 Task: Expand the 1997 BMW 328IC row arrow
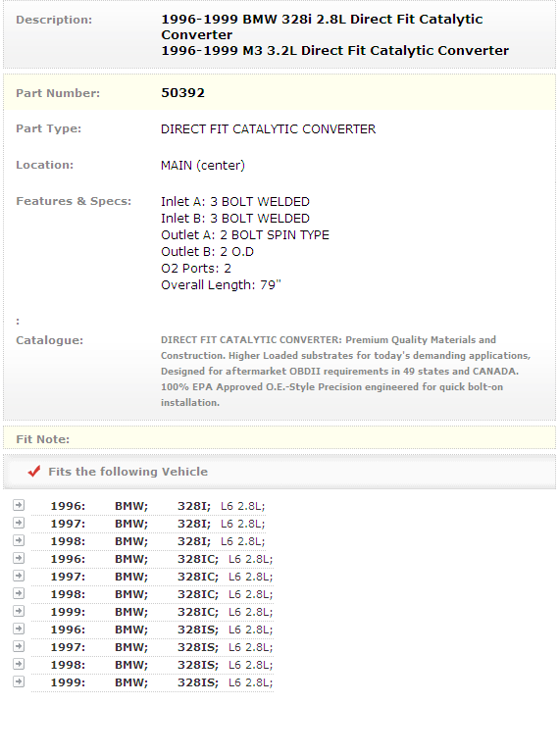coord(19,576)
